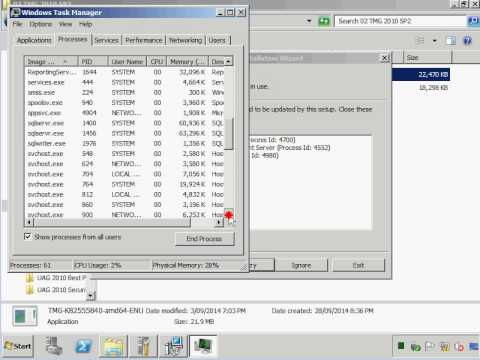Screen dimensions: 480x360
Task: Click the Exit button in setup wizard
Action: pos(358,265)
